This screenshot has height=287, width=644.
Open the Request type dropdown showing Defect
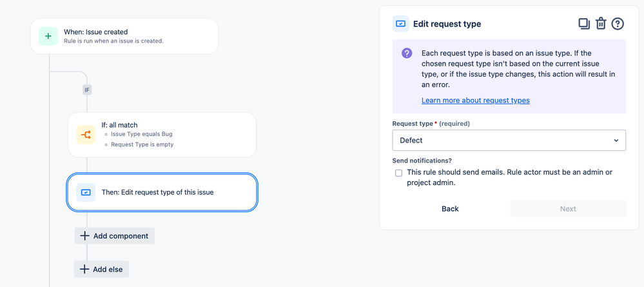click(x=509, y=140)
